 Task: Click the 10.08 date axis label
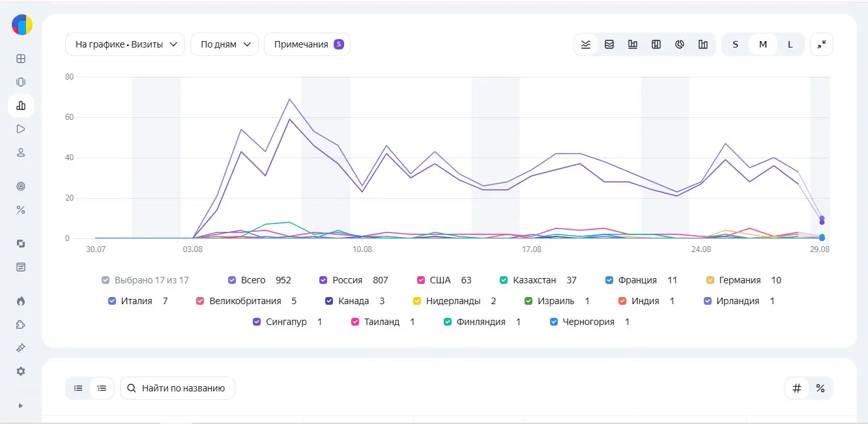point(362,249)
